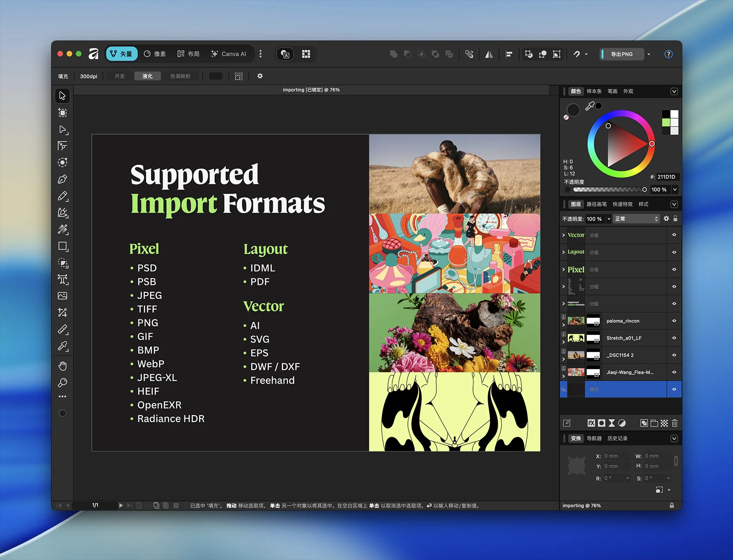Hide the Layout group layer
This screenshot has width=733, height=560.
click(x=674, y=252)
